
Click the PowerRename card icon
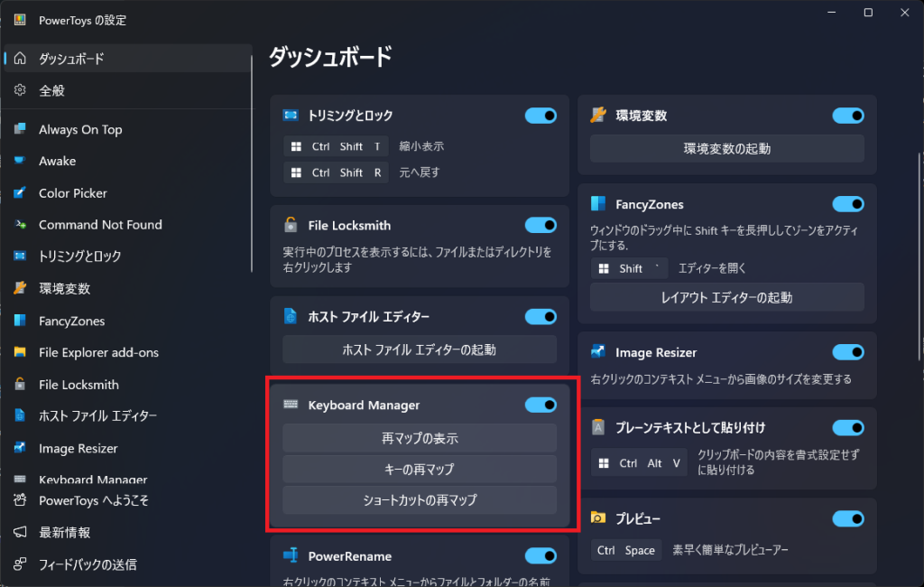click(291, 555)
